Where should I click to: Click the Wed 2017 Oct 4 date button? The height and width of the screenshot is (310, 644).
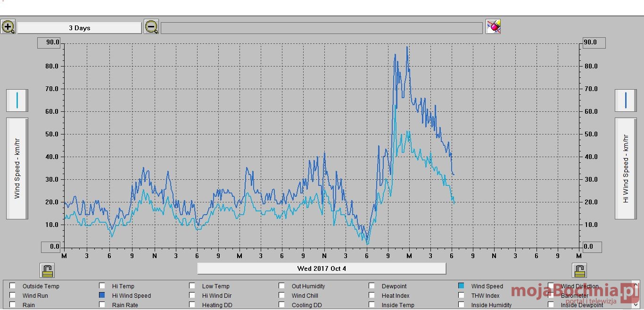tap(322, 268)
